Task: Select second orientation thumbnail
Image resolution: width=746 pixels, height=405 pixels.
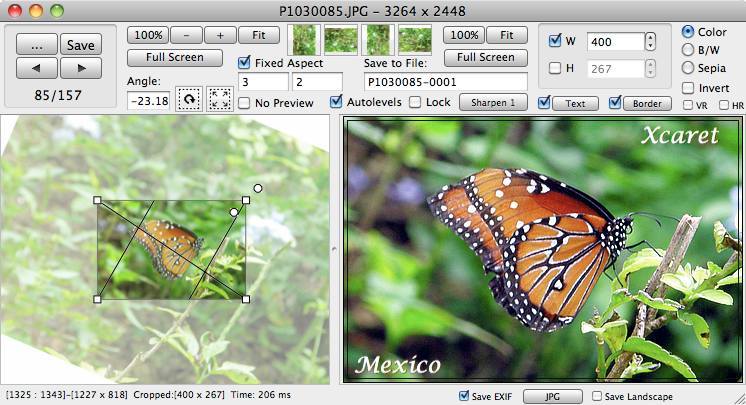Action: pos(341,40)
